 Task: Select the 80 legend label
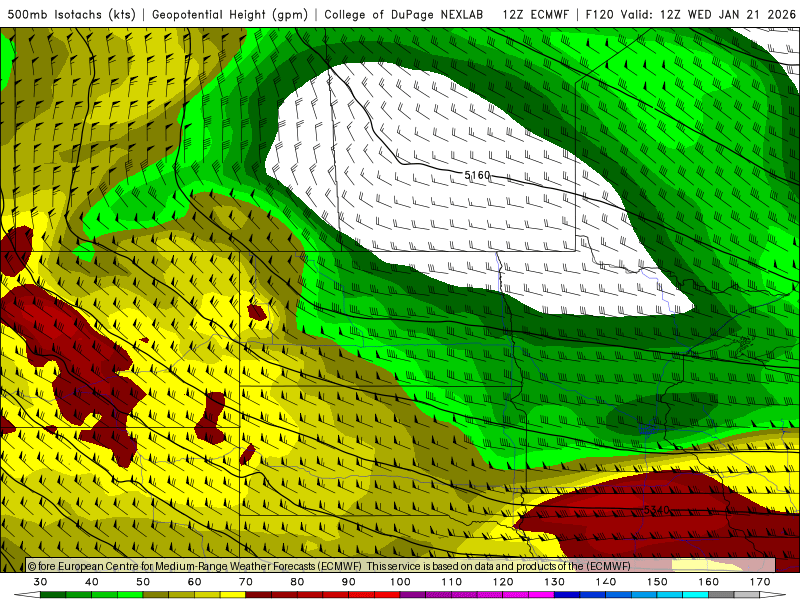[x=297, y=582]
